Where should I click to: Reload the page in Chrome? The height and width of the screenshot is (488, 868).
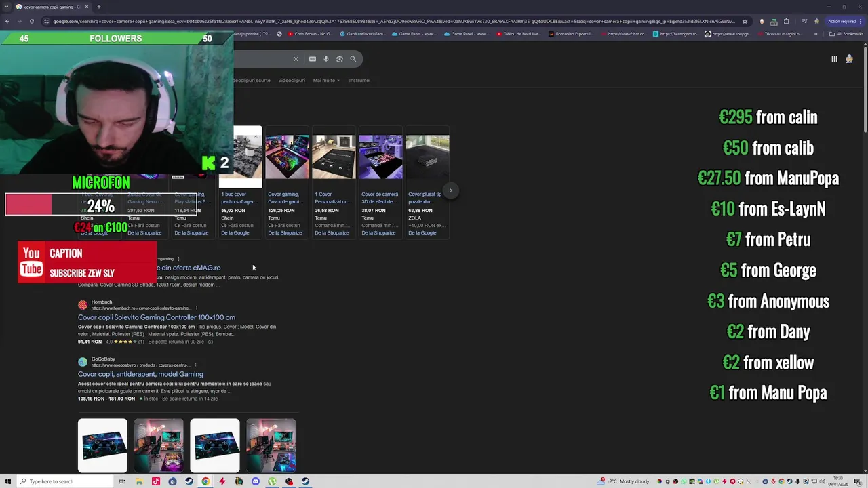pos(31,21)
